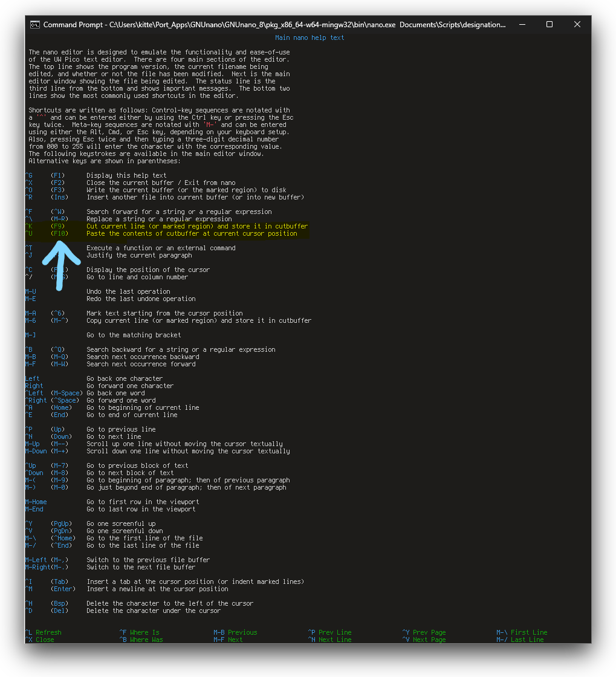Click '^N Next Line' bottom shortcut
The image size is (616, 677).
pyautogui.click(x=330, y=640)
